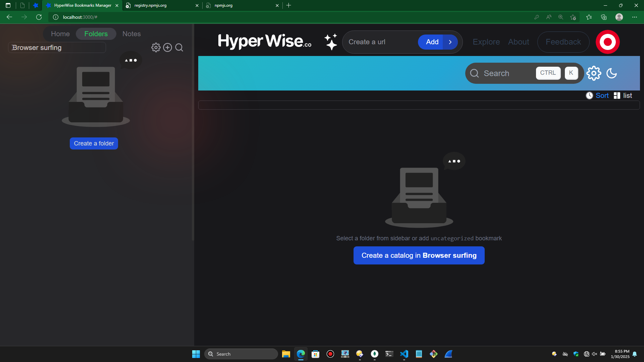This screenshot has width=644, height=362.
Task: Click Create a catalog in Browser surfing
Action: [419, 255]
